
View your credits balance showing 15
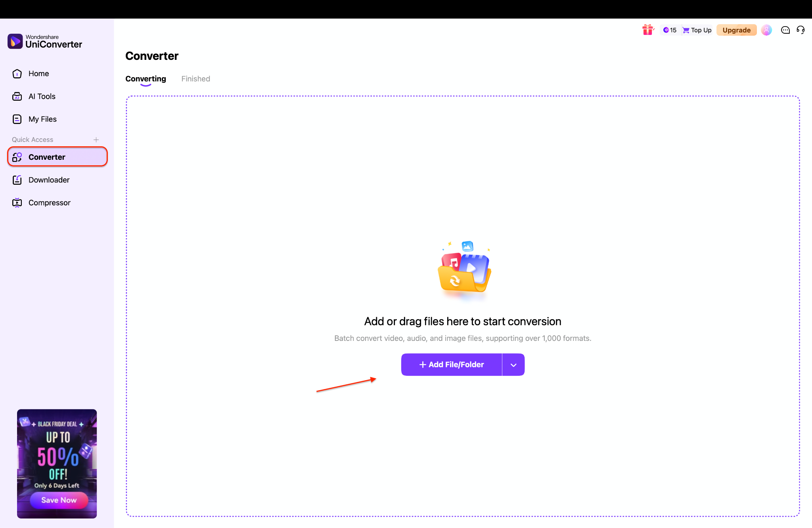[x=670, y=30]
